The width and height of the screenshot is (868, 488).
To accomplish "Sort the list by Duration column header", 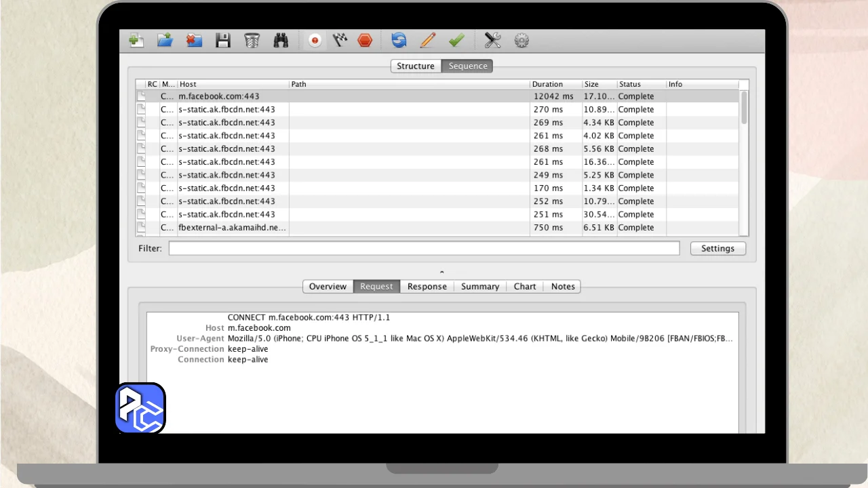I will pyautogui.click(x=555, y=84).
